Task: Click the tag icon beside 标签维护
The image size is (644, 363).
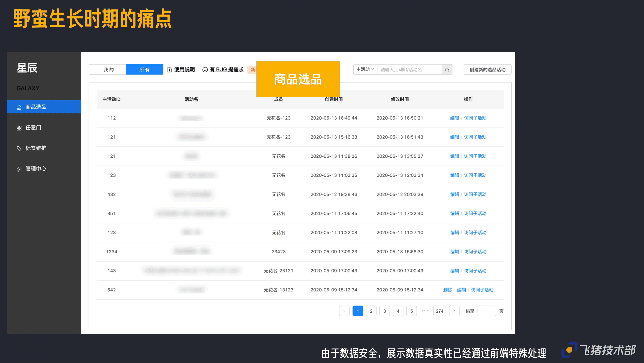Action: tap(19, 148)
